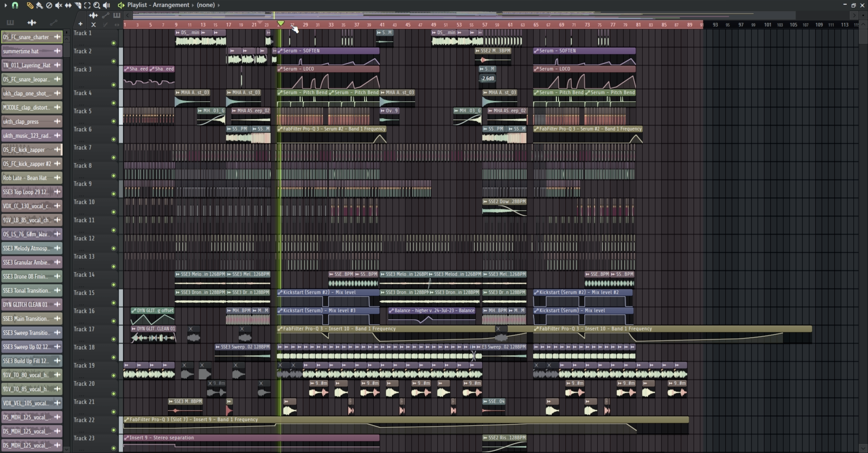This screenshot has height=453, width=868.
Task: Click the Track 18 header label
Action: coord(84,347)
